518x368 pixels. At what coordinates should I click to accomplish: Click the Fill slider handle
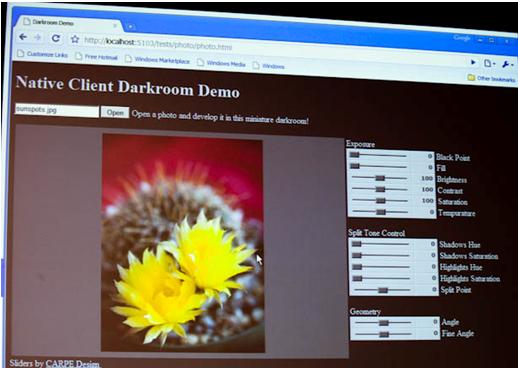click(x=355, y=166)
